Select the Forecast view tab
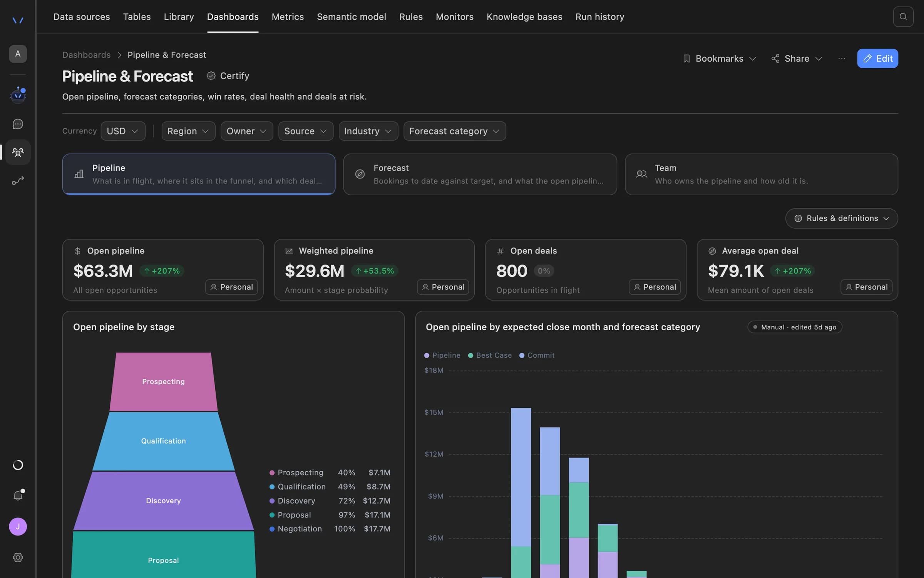Screen dimensions: 924x578 coord(480,175)
